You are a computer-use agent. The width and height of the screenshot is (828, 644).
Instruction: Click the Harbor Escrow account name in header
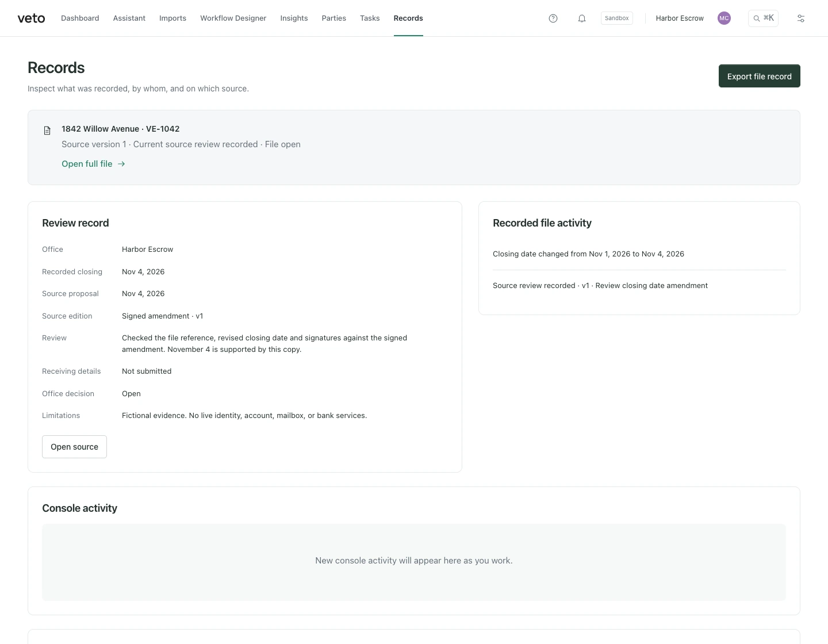[x=680, y=18]
